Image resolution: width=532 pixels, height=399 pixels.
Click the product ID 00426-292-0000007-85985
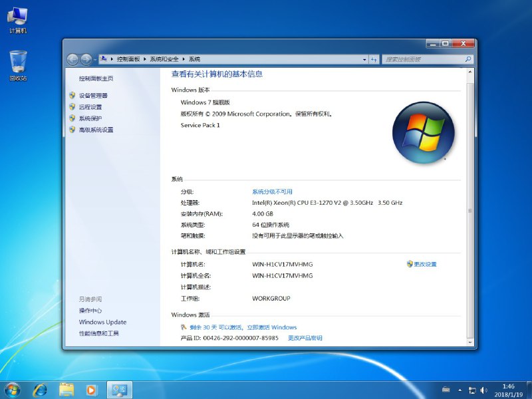coord(241,338)
